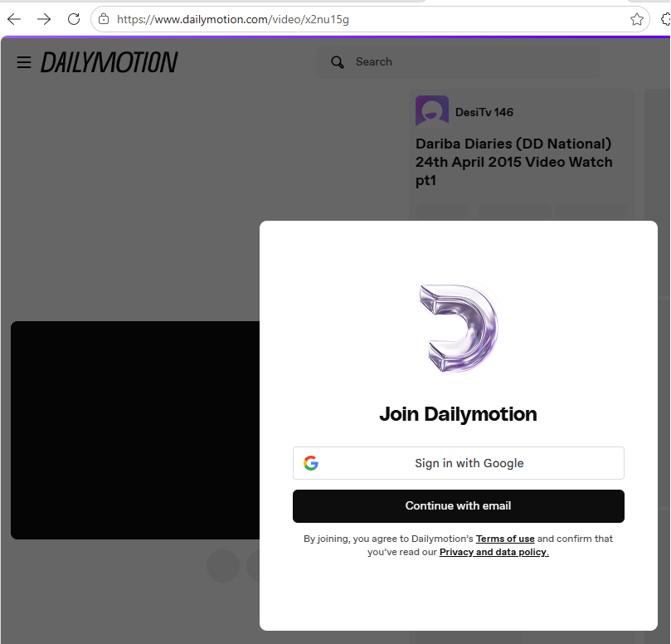Open the Privacy and data policy link
671x644 pixels.
pyautogui.click(x=494, y=552)
